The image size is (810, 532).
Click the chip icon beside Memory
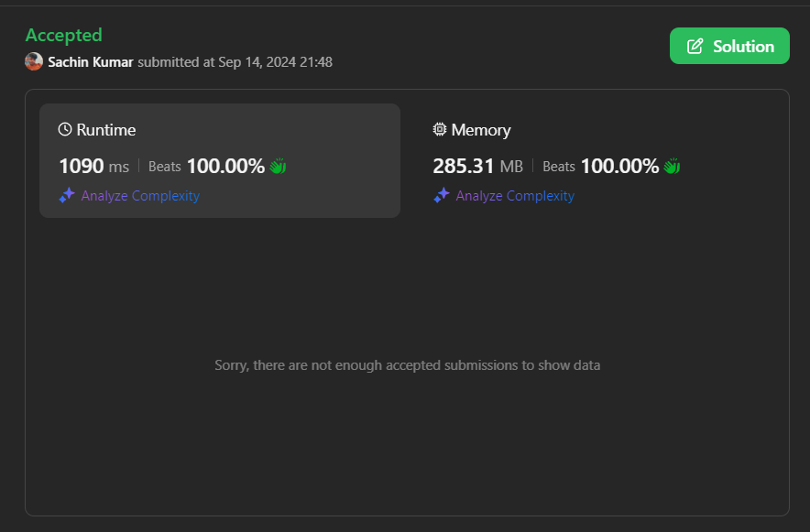[x=440, y=130]
